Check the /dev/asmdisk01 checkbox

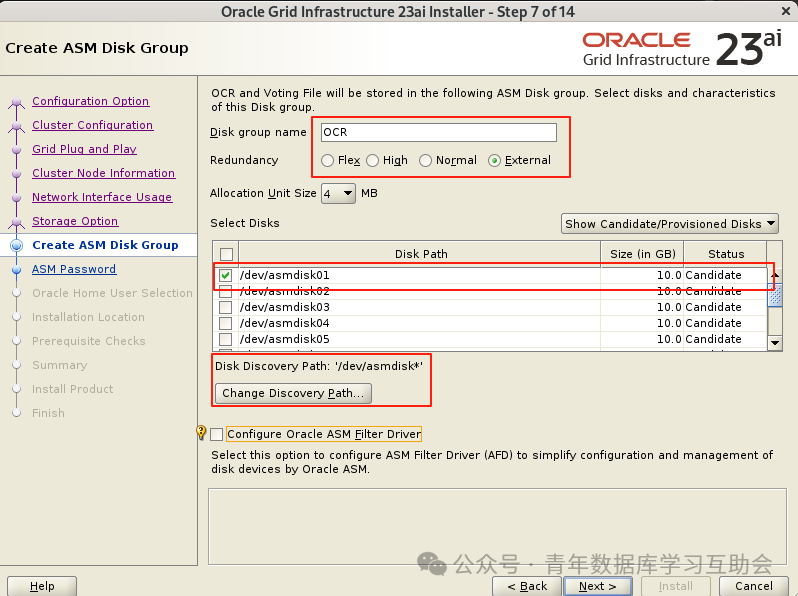tap(225, 275)
